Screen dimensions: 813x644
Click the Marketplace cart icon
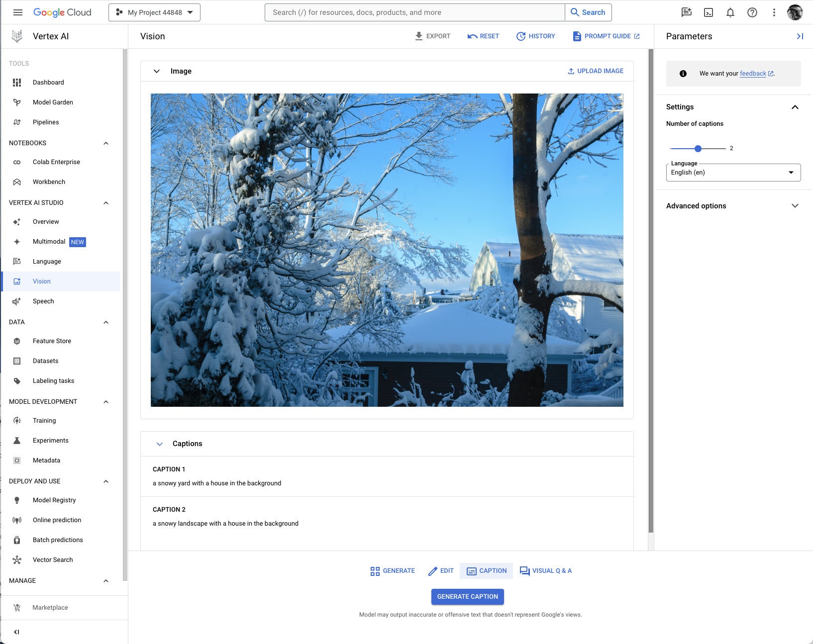point(17,608)
